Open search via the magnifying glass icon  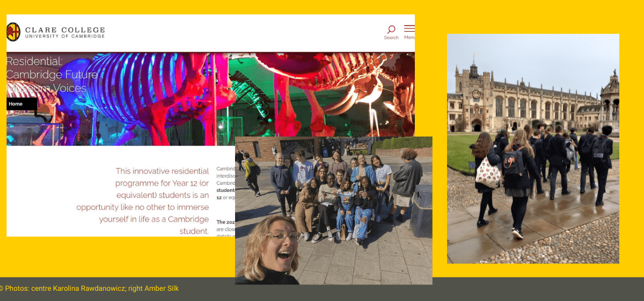click(x=391, y=29)
